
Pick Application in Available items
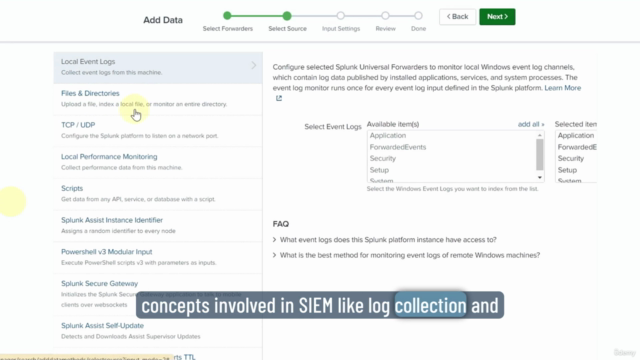(388, 136)
